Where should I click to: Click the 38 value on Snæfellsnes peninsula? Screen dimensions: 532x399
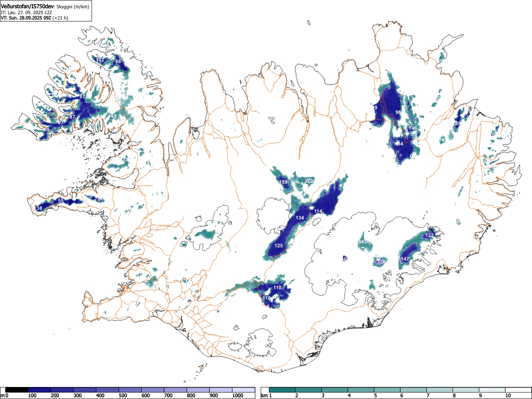coord(39,208)
